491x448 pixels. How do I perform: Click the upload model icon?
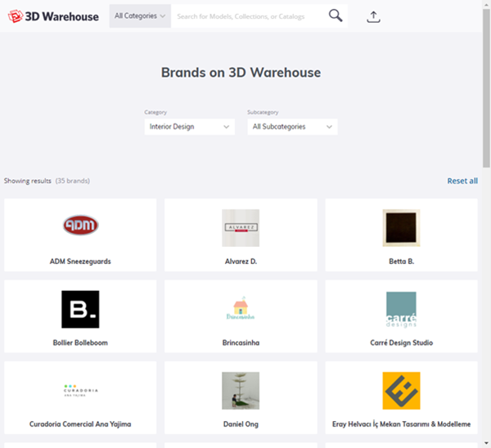coord(373,16)
